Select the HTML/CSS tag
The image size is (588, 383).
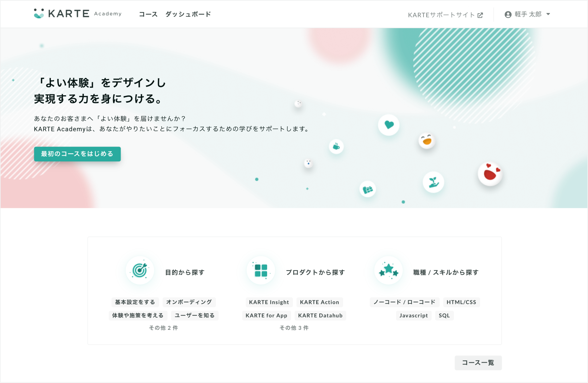point(462,302)
